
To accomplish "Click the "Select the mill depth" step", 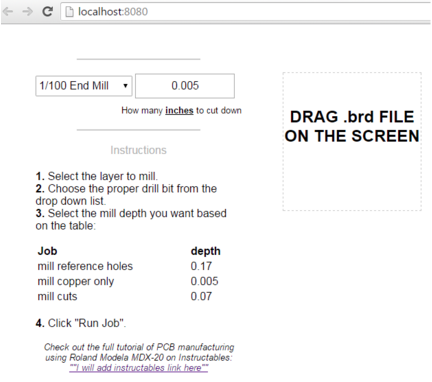I will click(x=131, y=219).
